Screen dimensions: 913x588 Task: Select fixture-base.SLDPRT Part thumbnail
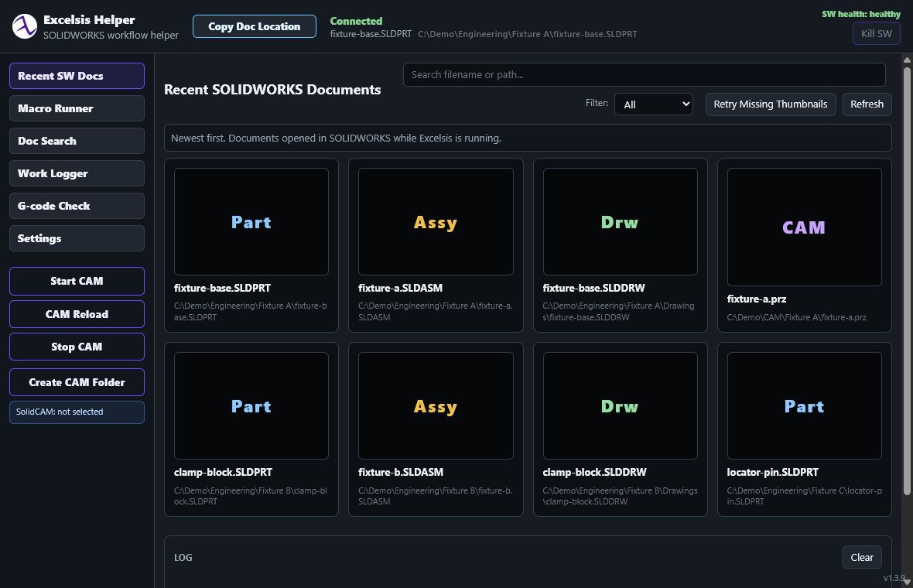[251, 222]
